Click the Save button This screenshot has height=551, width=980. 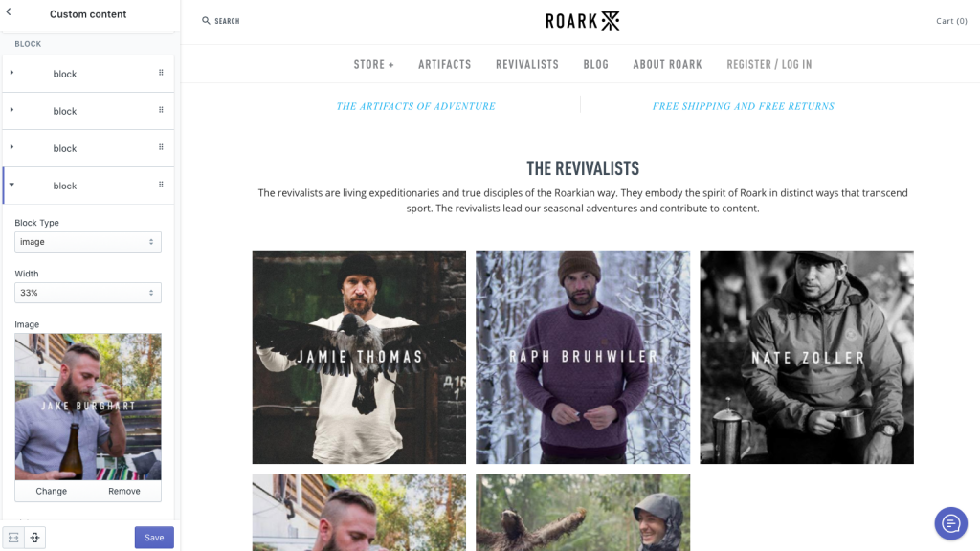(x=154, y=538)
